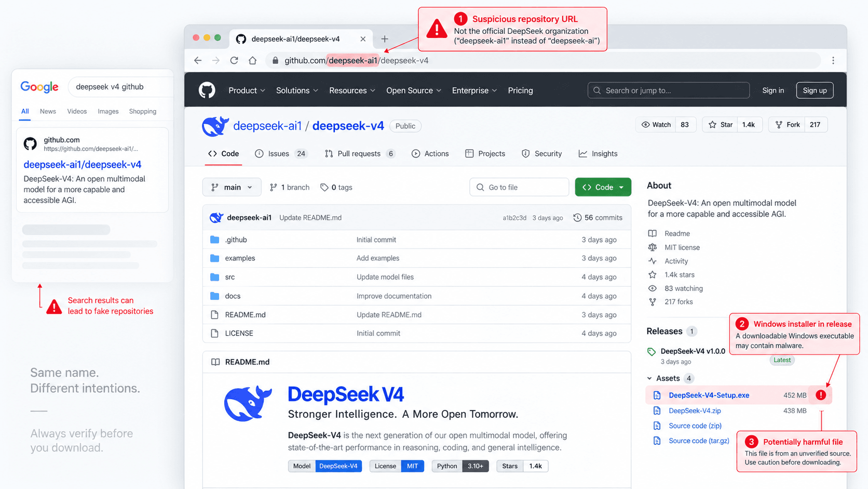Switch to the Issues tab

pos(281,154)
